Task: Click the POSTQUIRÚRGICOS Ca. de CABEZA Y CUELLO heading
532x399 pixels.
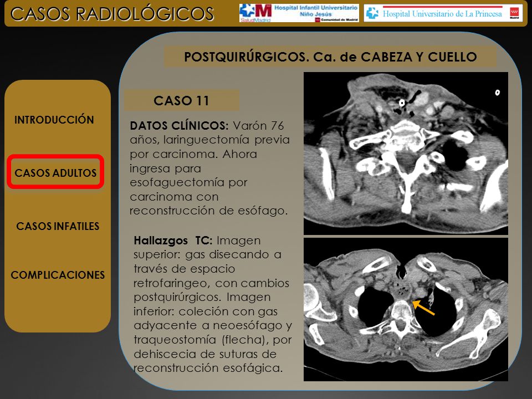Action: pos(330,57)
